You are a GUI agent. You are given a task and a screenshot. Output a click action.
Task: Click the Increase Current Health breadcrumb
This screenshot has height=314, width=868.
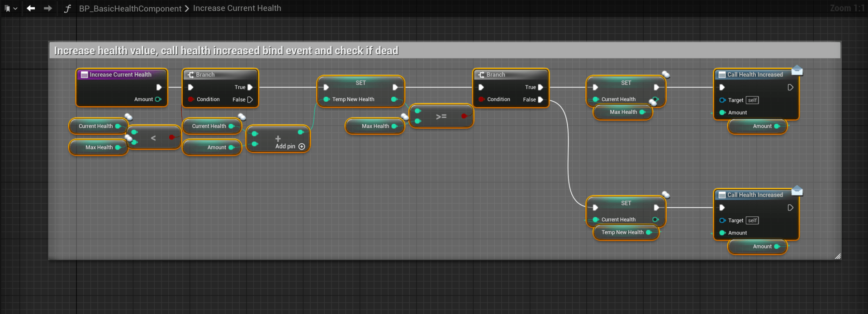237,8
